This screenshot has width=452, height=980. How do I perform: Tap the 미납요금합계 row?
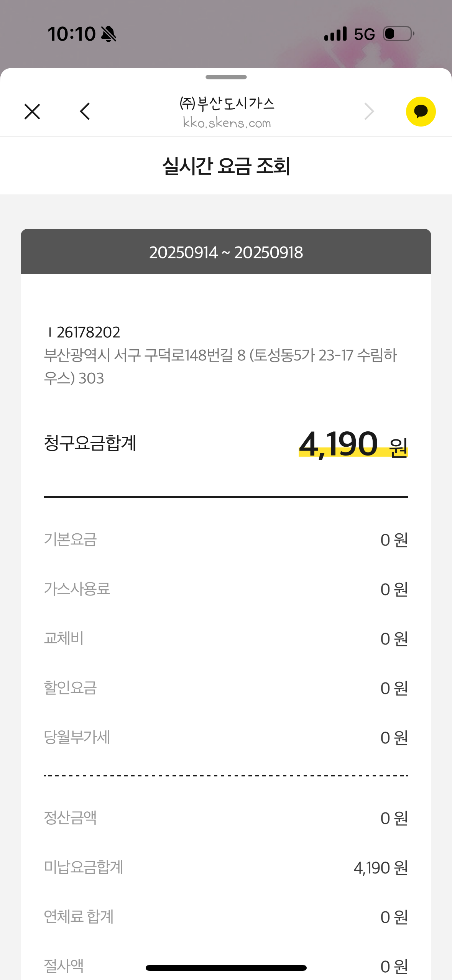pos(226,867)
